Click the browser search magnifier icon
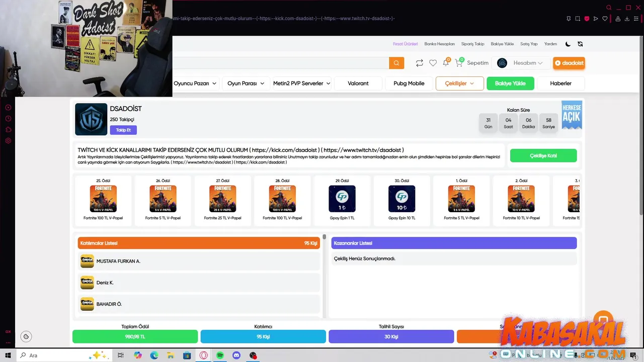This screenshot has width=644, height=362. (609, 8)
